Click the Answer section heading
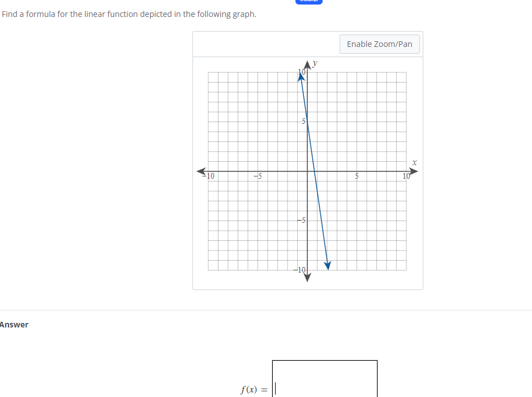The height and width of the screenshot is (397, 532). pos(14,325)
